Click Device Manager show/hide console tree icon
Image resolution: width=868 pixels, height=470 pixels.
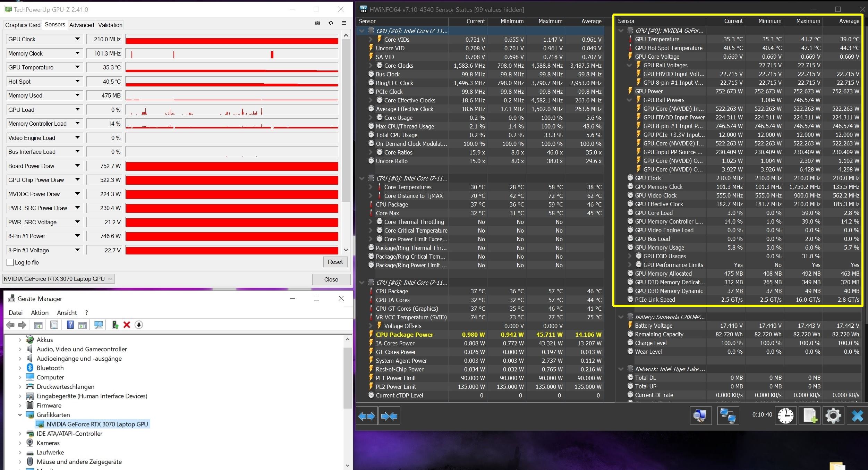point(38,325)
